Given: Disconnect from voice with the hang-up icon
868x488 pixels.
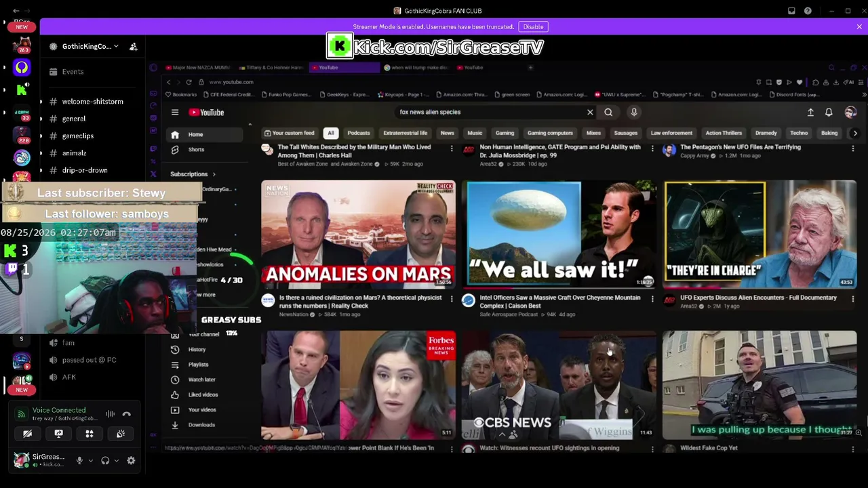Looking at the screenshot, I should click(127, 413).
